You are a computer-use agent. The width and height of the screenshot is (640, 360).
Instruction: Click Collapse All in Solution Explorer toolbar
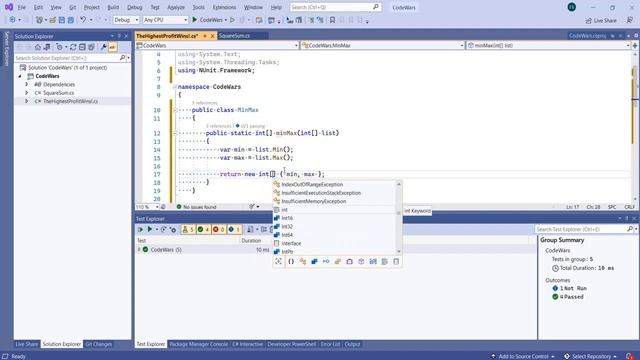coord(82,47)
